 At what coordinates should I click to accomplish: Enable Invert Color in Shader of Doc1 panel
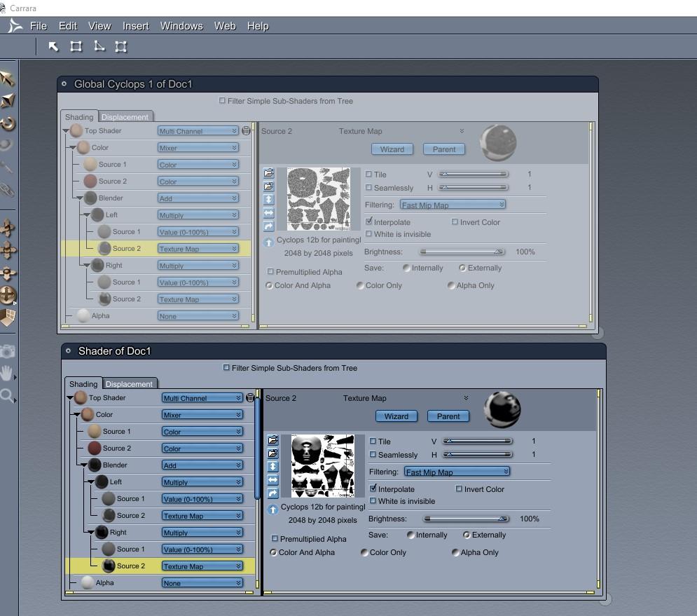coord(459,488)
